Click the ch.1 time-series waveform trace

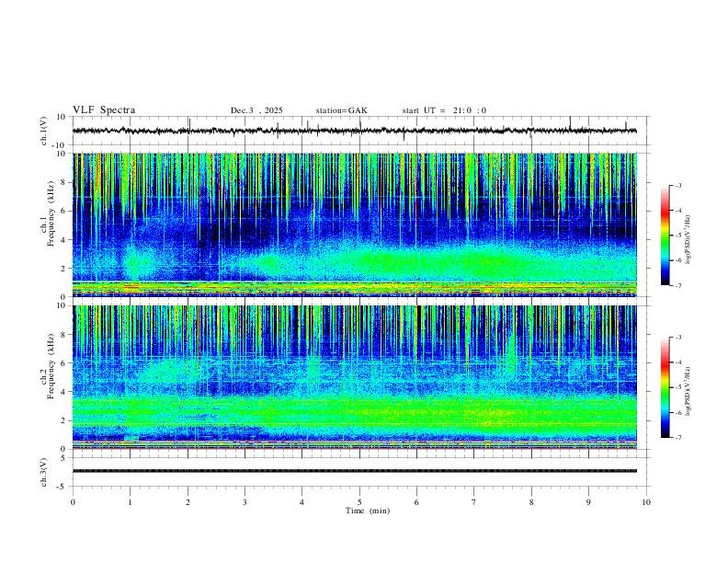(x=355, y=131)
